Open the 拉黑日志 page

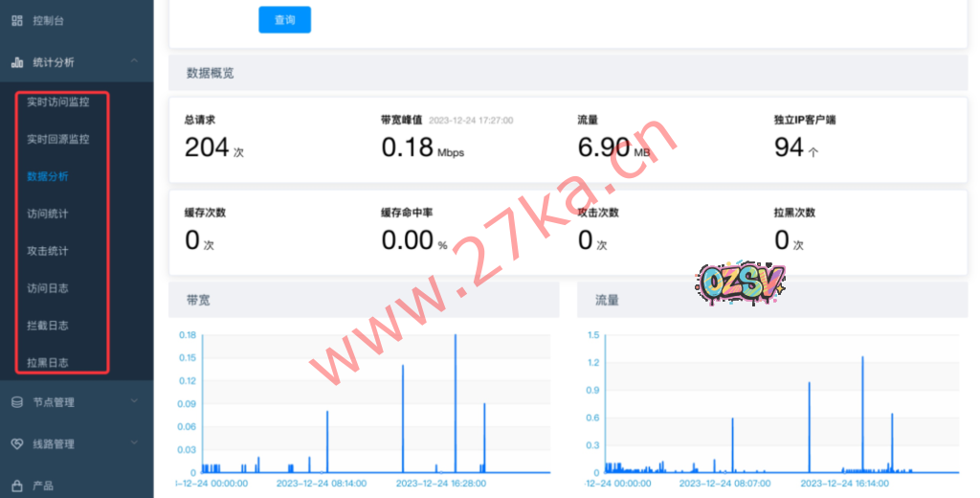coord(48,363)
